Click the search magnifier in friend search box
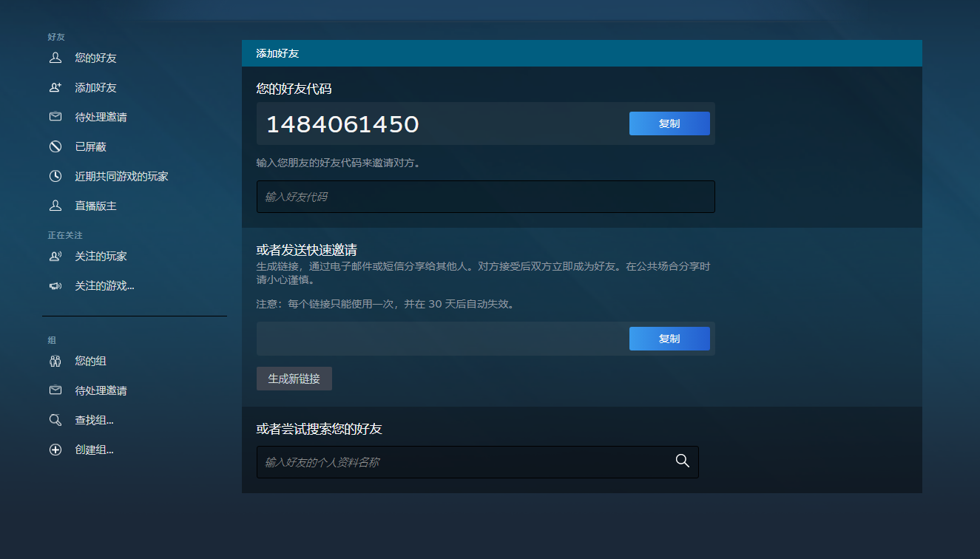This screenshot has width=980, height=559. (x=683, y=461)
